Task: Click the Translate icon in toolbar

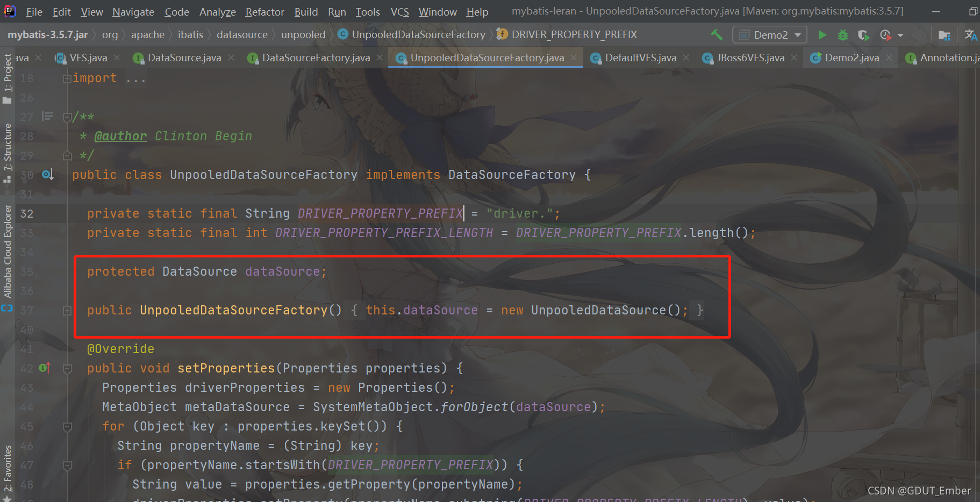Action: pos(971,35)
